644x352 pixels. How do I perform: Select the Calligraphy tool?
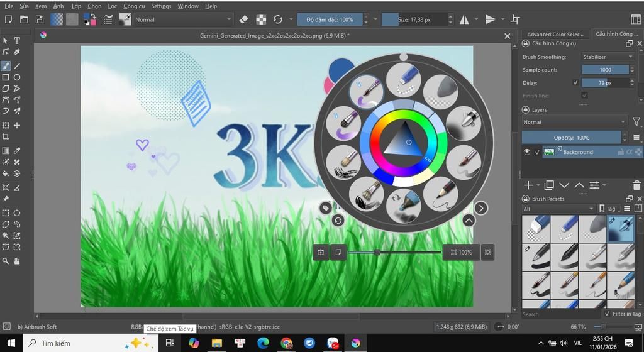[17, 52]
